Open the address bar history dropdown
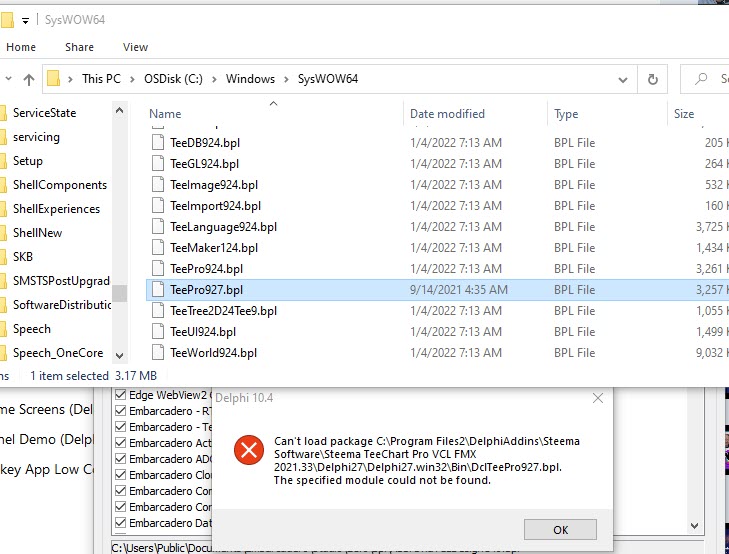 click(x=623, y=79)
